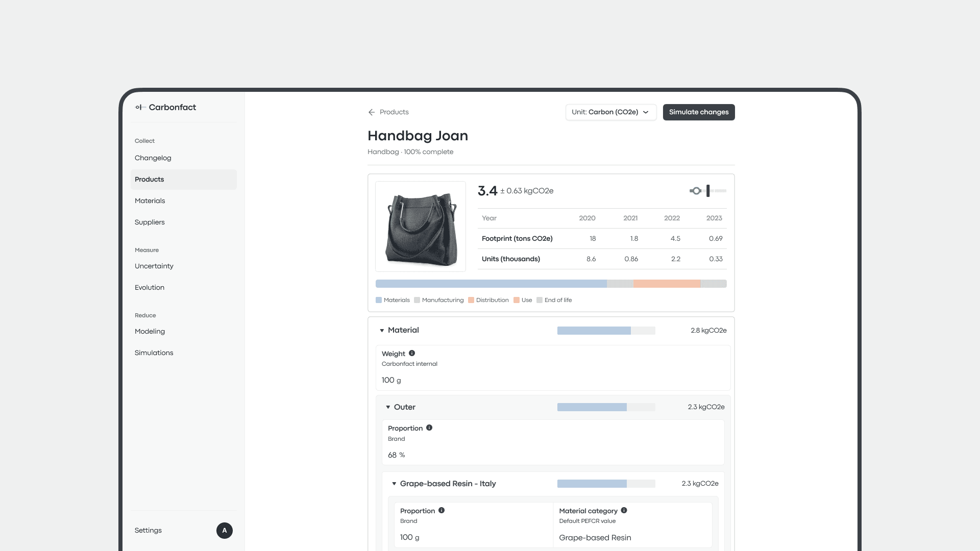Navigate to the Suppliers page
Viewport: 980px width, 551px height.
point(150,222)
